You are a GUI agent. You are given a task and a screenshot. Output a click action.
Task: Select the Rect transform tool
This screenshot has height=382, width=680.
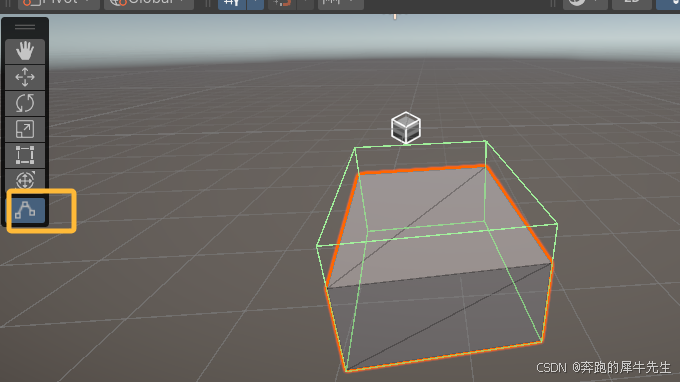pyautogui.click(x=25, y=155)
